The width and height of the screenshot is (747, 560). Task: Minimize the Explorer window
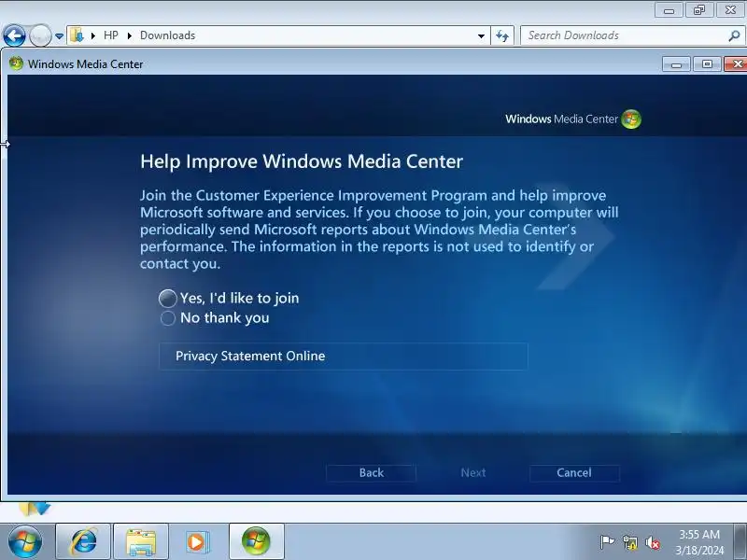[x=669, y=10]
